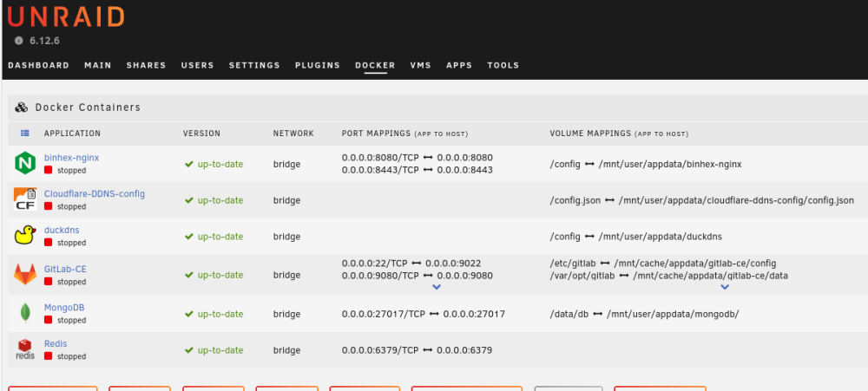Viewport: 868px width, 391px height.
Task: Click the Docker Containers section title
Action: pyautogui.click(x=88, y=108)
